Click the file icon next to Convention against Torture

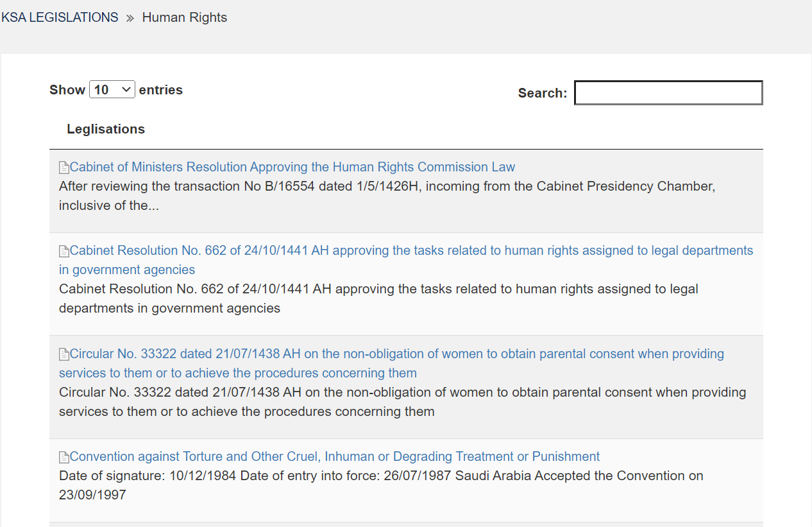[x=63, y=456]
